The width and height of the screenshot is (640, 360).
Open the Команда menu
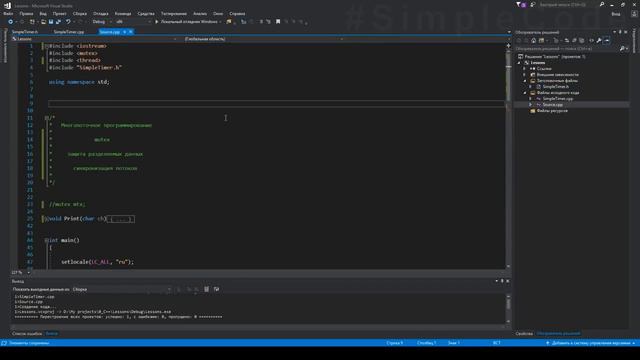pos(123,13)
